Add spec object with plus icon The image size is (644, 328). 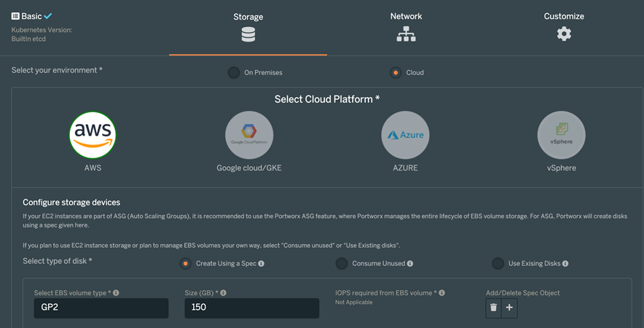pos(509,308)
